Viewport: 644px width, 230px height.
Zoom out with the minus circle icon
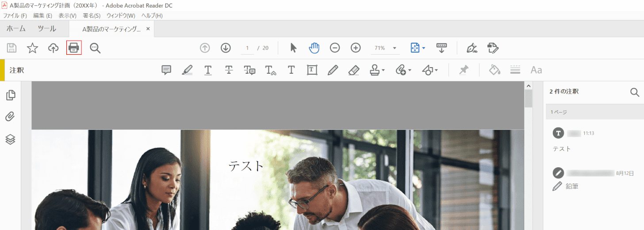click(335, 48)
